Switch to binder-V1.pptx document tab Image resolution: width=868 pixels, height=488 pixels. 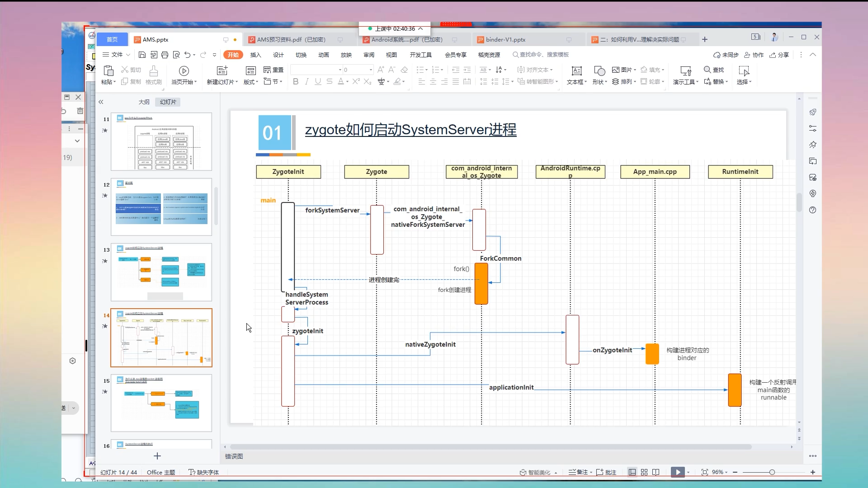click(505, 40)
